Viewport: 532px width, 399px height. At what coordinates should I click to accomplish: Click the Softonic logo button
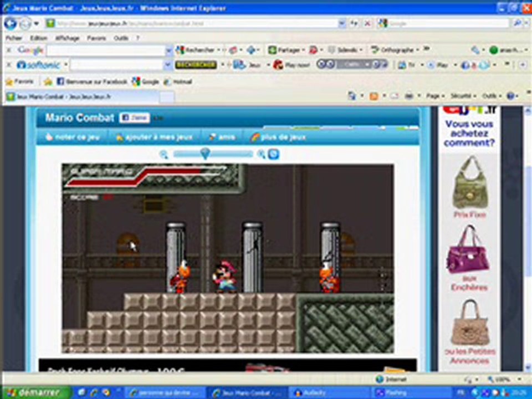(x=38, y=65)
